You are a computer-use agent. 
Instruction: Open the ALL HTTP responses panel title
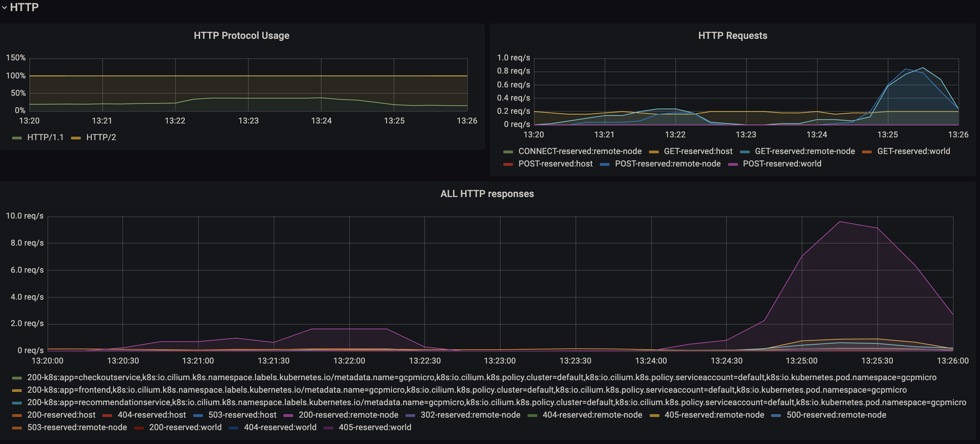click(x=487, y=194)
